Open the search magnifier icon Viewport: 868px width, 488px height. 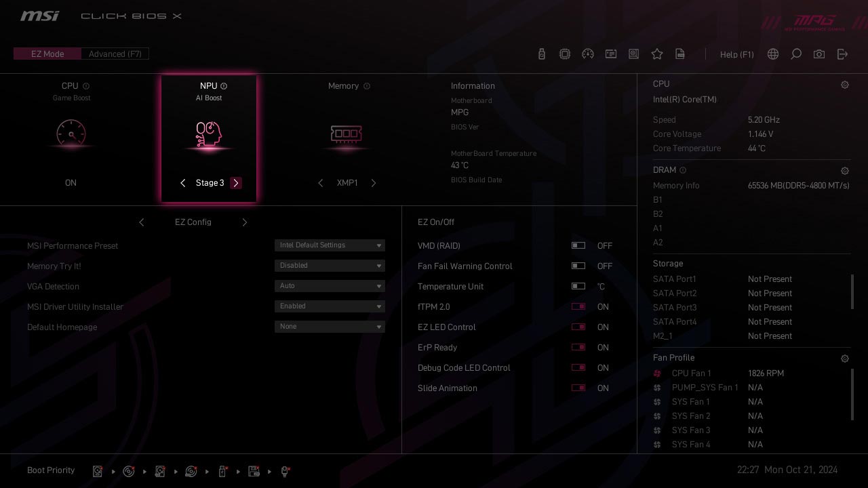[x=796, y=54]
